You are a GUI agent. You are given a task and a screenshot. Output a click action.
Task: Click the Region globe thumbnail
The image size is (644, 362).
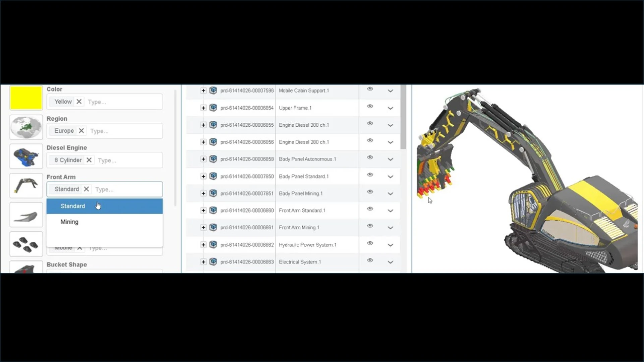26,127
